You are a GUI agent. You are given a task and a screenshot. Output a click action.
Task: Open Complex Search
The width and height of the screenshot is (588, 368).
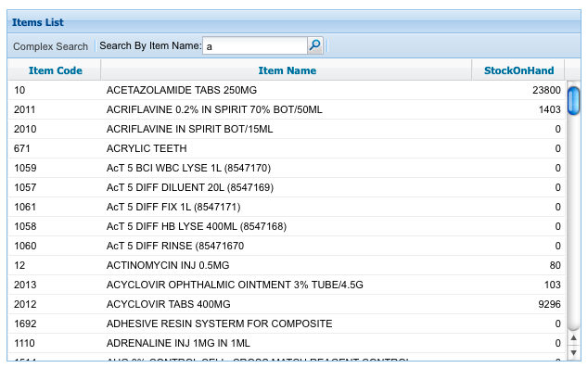coord(50,46)
